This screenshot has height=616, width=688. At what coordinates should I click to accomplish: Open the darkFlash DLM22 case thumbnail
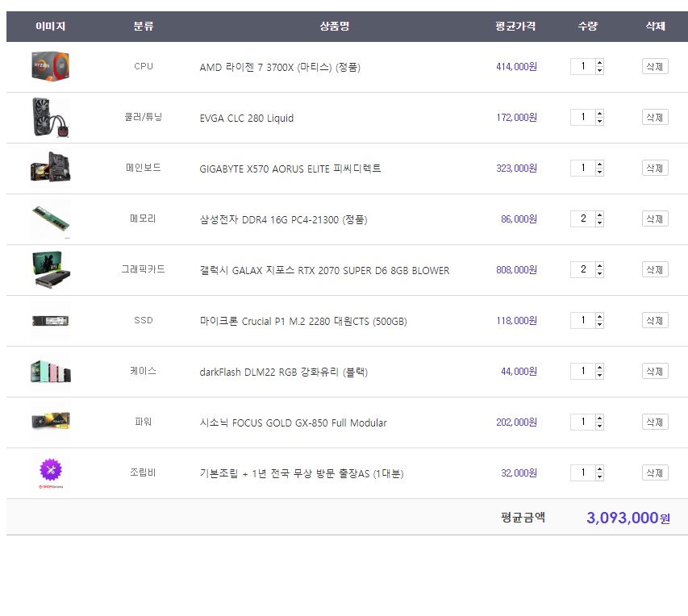click(51, 372)
